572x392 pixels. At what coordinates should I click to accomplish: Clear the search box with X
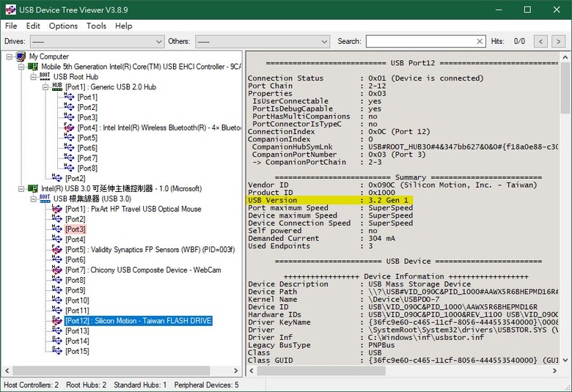click(x=480, y=42)
